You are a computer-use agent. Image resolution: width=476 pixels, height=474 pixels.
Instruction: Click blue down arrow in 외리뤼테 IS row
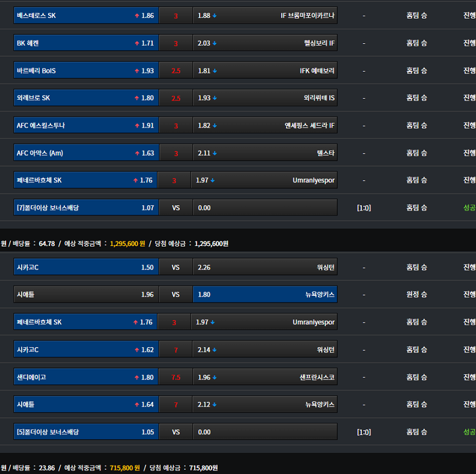(x=215, y=98)
